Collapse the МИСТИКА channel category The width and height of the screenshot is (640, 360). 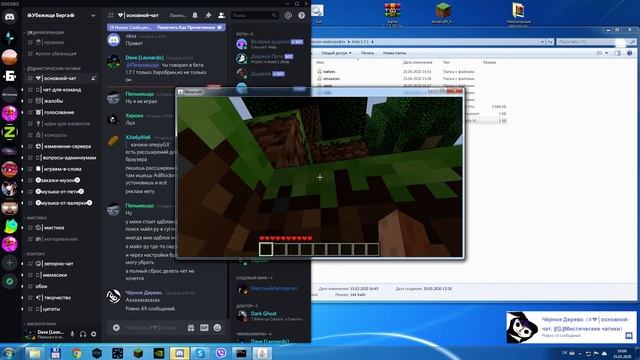click(36, 218)
